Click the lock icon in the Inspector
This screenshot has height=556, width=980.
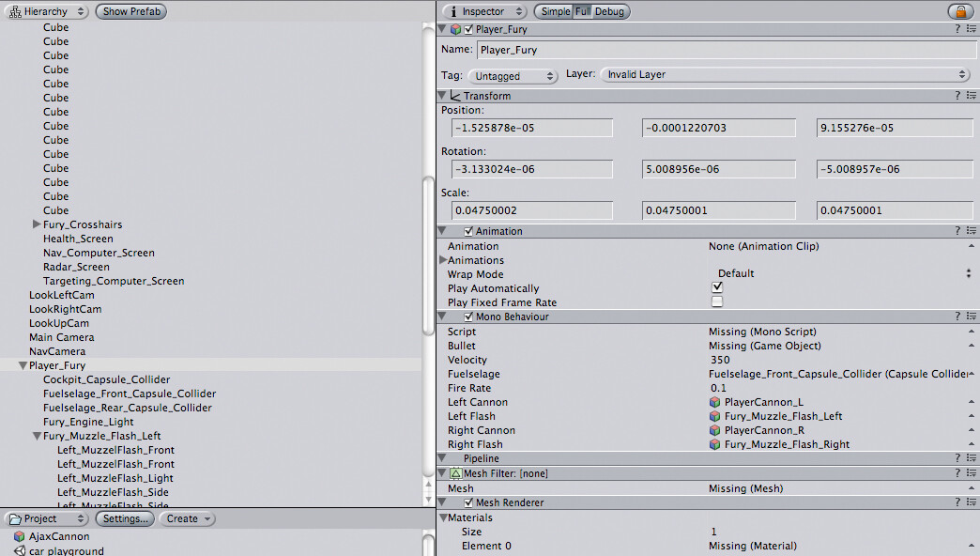pos(962,10)
